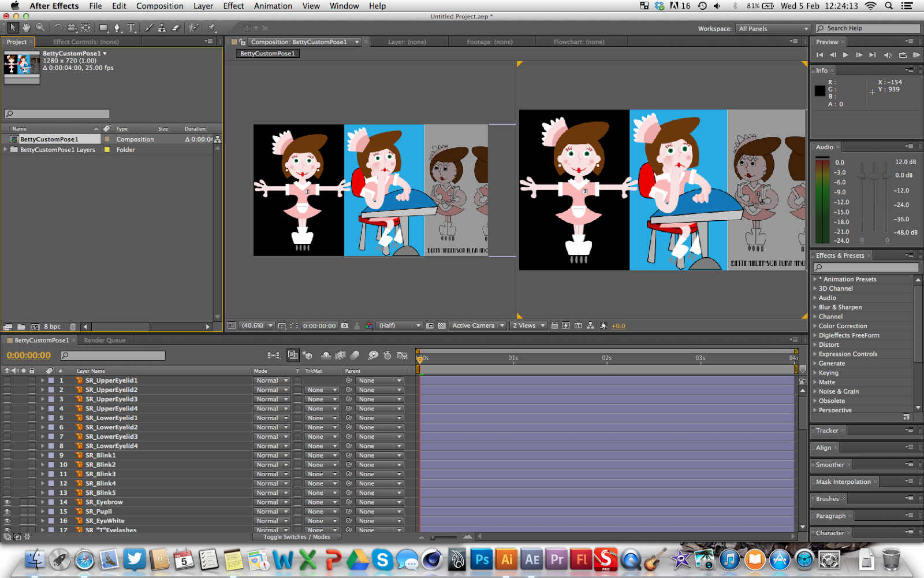Open the Effect menu
Screen dimensions: 924x578
click(234, 6)
